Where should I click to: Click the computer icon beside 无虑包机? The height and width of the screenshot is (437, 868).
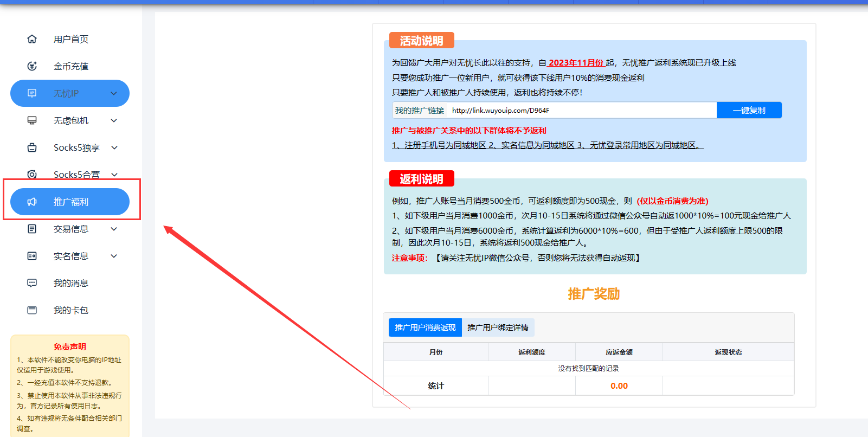tap(32, 120)
